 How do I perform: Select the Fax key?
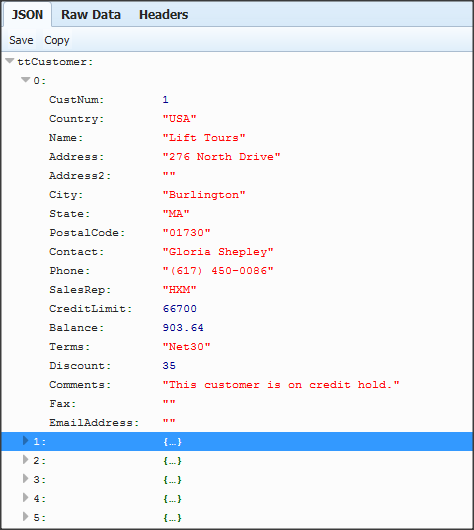(x=63, y=404)
